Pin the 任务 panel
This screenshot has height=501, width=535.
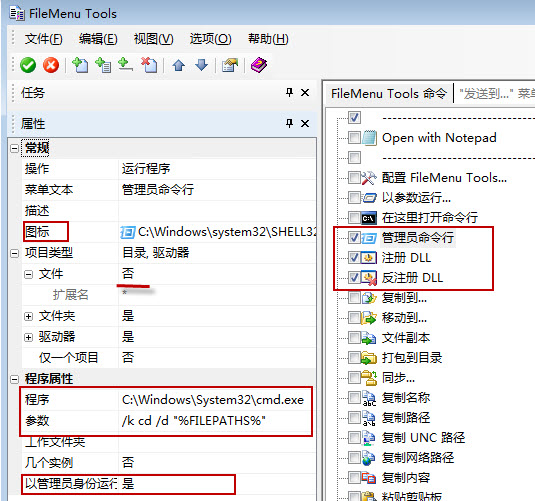pos(289,92)
